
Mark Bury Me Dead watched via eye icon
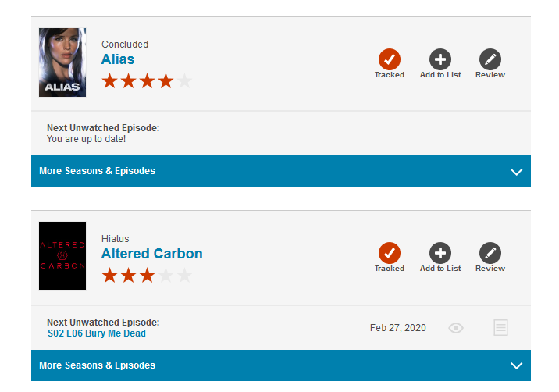(x=456, y=328)
